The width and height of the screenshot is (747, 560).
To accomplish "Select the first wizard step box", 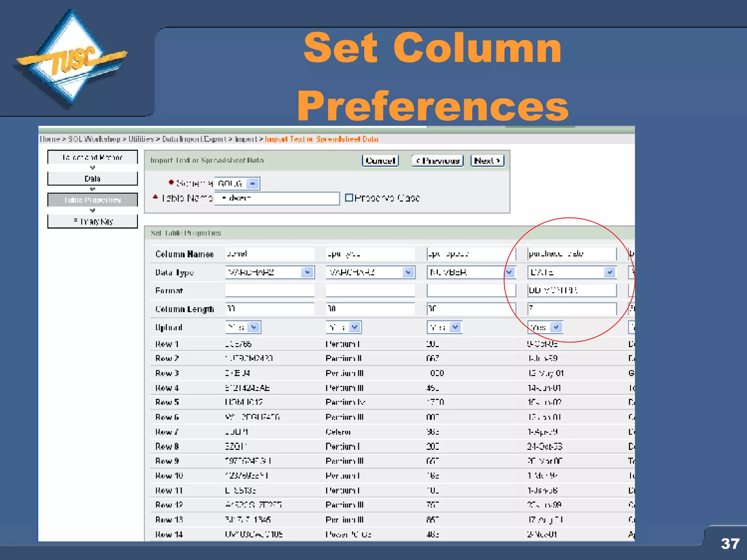I will [93, 157].
